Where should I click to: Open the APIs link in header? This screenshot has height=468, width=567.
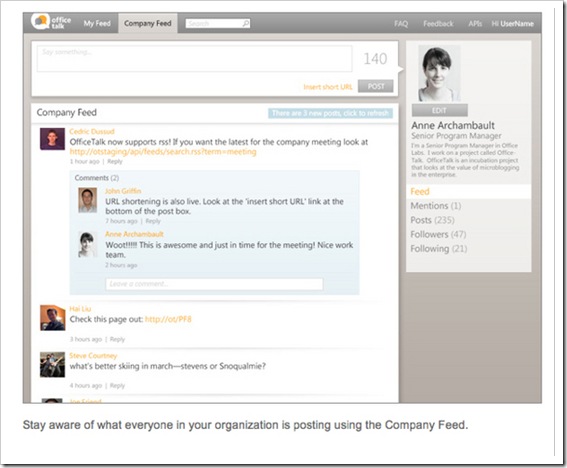tap(475, 24)
